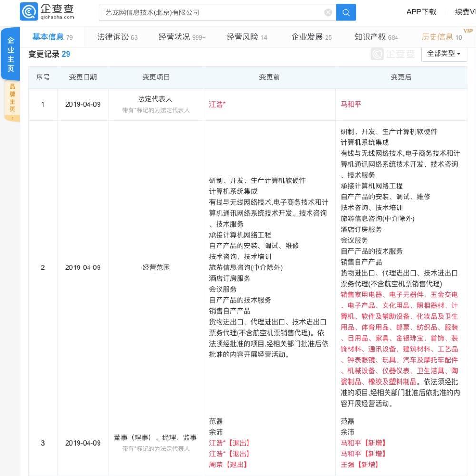The image size is (476, 476).
Task: Switch to the 经营状况 tab
Action: pyautogui.click(x=182, y=37)
